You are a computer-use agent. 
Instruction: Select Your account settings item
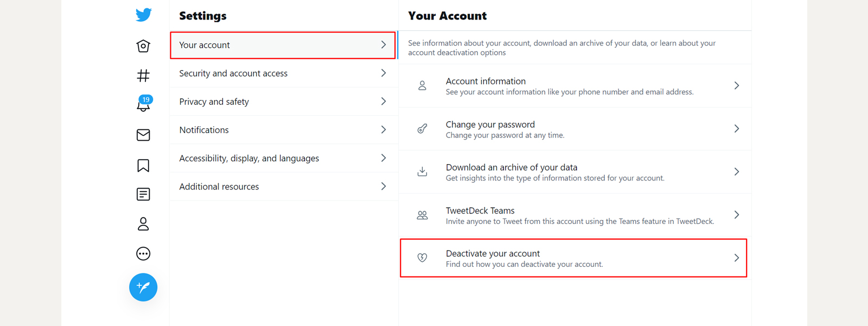point(283,45)
